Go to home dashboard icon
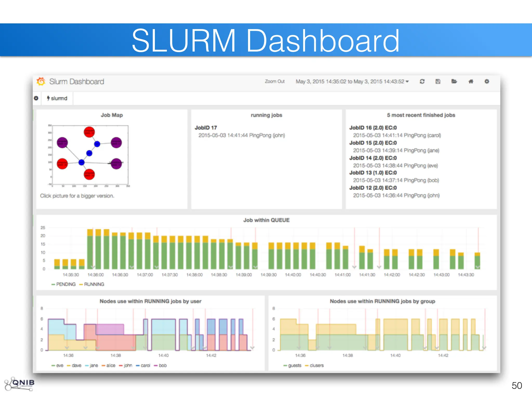Viewport: 532px width, 399px height. (471, 82)
